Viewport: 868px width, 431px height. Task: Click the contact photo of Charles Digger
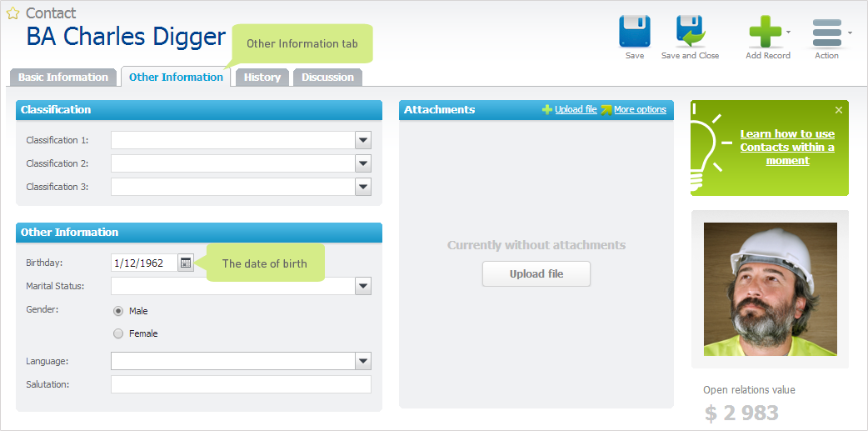[x=770, y=289]
